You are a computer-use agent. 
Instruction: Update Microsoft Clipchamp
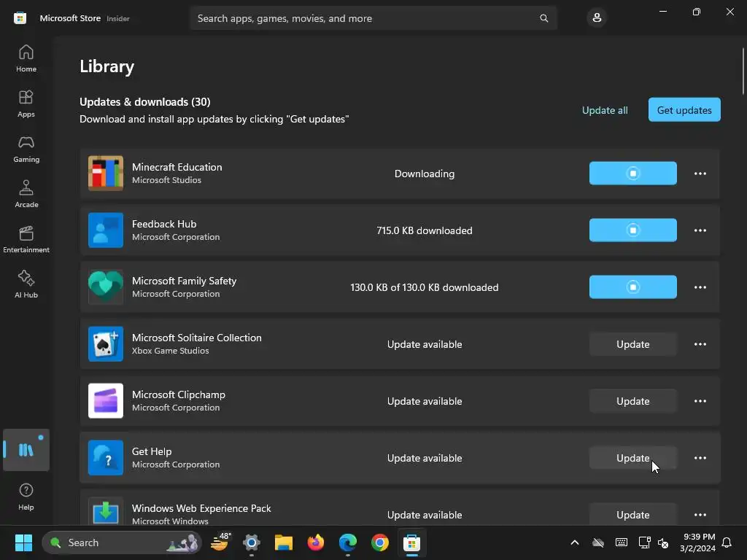(x=632, y=401)
